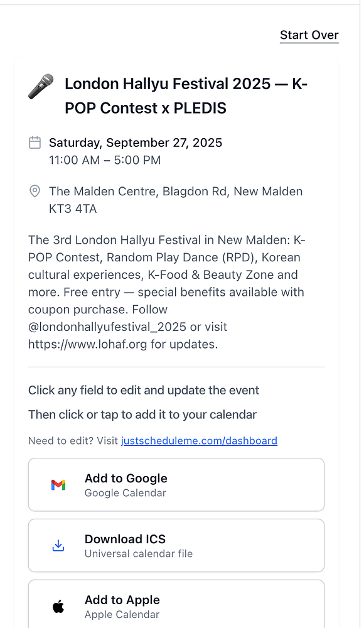Click the download icon on the Download ICS card

(x=58, y=545)
